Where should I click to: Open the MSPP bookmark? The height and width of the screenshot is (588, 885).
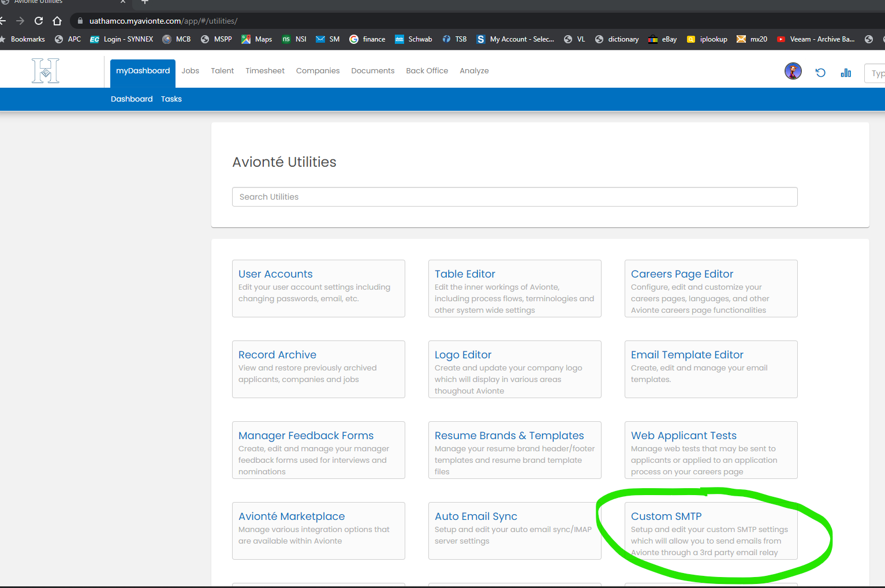(216, 39)
